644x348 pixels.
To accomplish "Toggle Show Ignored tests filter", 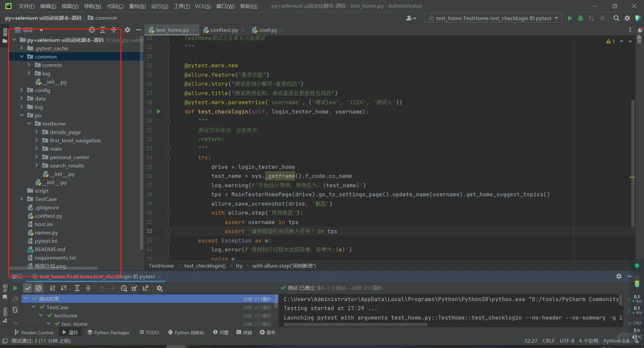I will coord(39,288).
